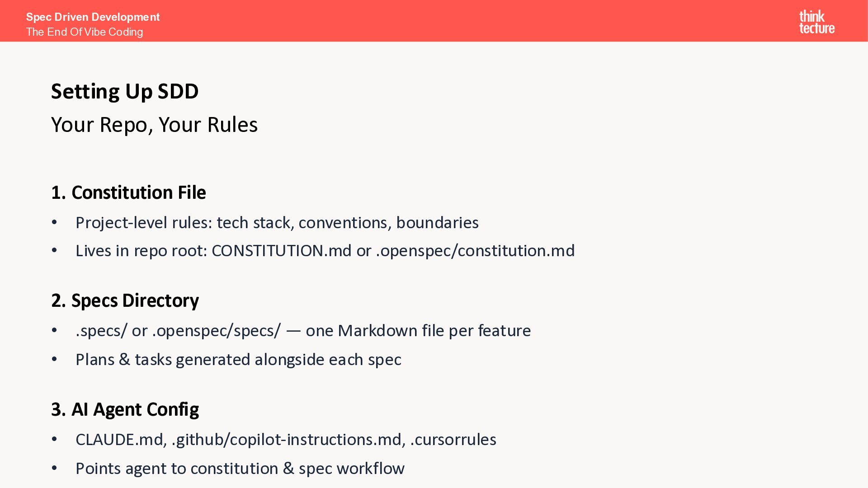Viewport: 868px width, 488px height.
Task: Click the 'The End Of Vibe Coding' subtitle
Action: pos(85,32)
